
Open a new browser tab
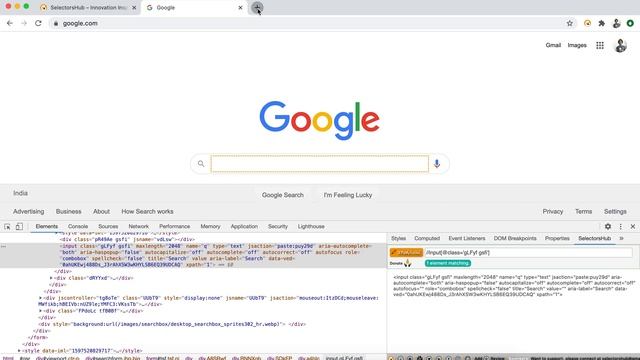click(257, 7)
